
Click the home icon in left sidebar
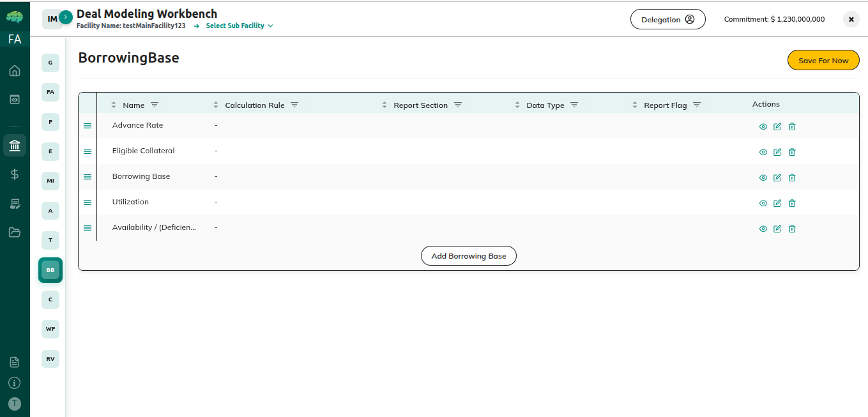[15, 71]
